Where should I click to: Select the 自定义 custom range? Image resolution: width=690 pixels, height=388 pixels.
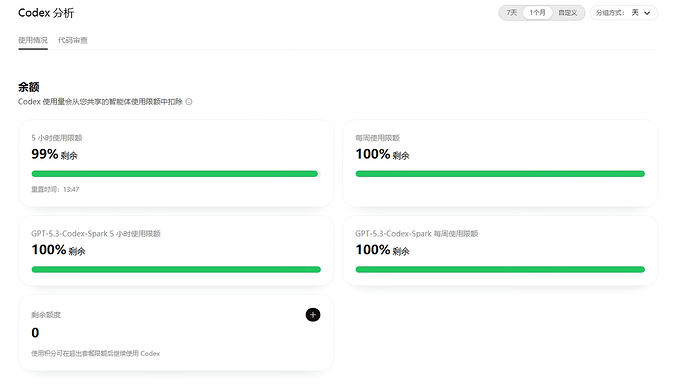click(x=568, y=13)
